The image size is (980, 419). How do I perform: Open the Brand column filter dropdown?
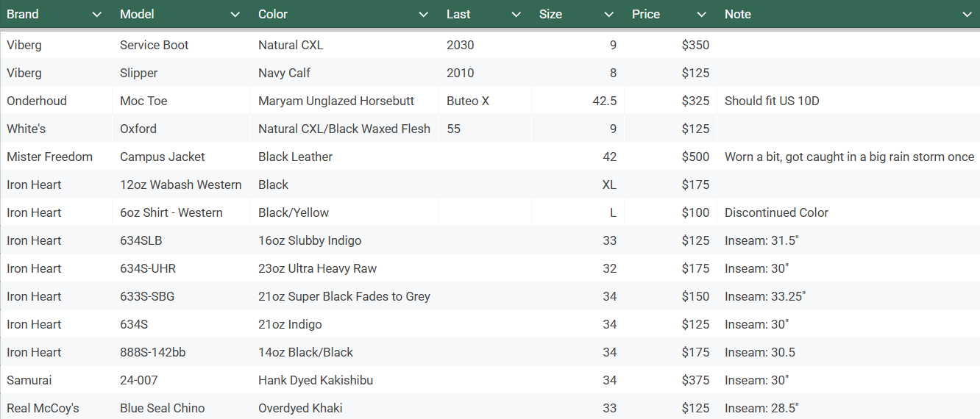(x=97, y=15)
